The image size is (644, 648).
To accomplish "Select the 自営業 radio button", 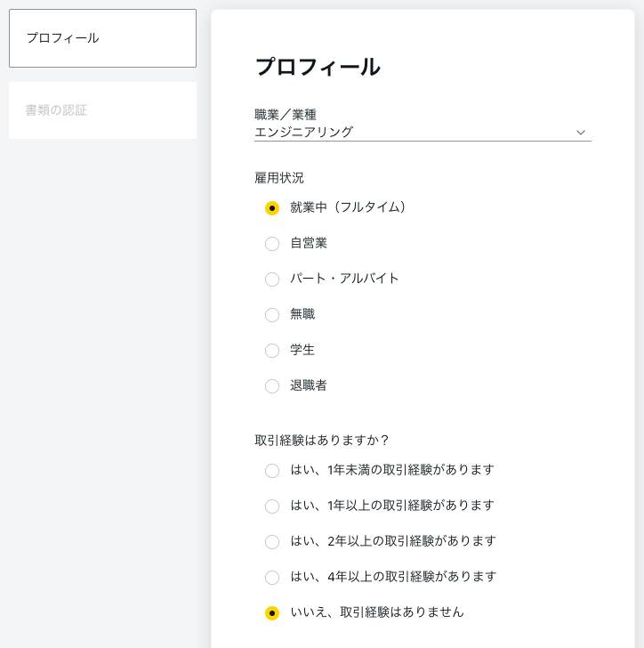I will click(x=272, y=243).
